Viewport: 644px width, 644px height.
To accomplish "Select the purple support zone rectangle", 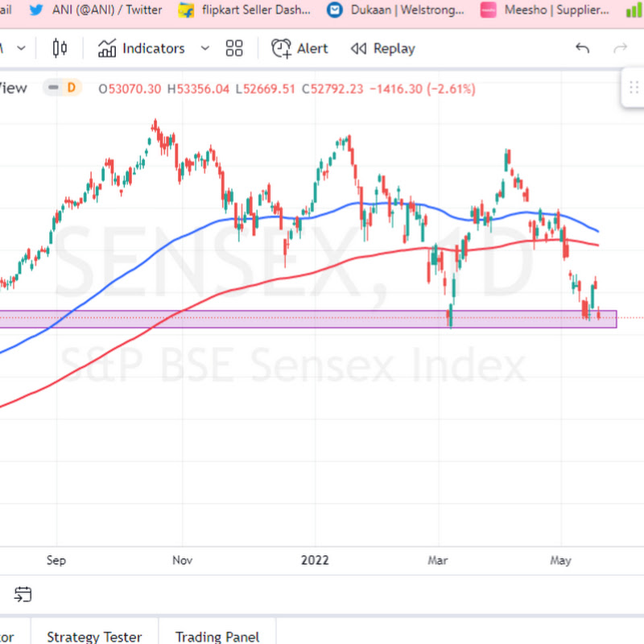I will pos(308,319).
